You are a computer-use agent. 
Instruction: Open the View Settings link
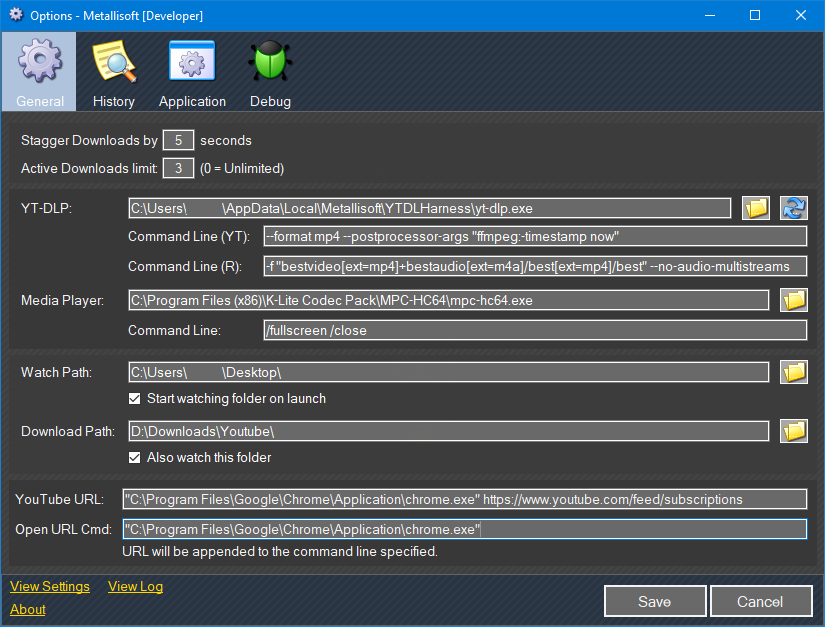tap(50, 587)
